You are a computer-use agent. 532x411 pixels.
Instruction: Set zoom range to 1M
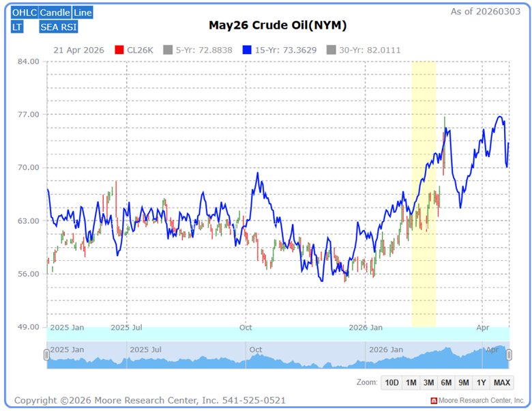[x=411, y=383]
